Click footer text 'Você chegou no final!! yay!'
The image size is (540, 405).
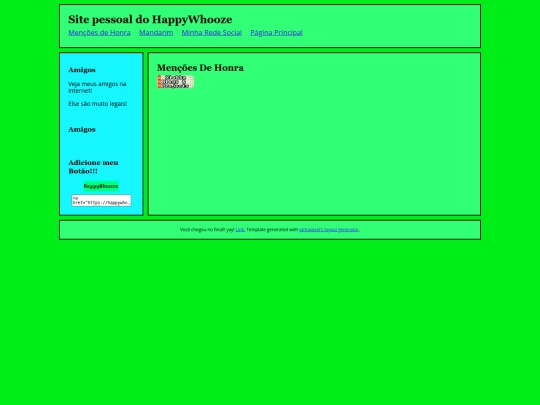pos(207,230)
